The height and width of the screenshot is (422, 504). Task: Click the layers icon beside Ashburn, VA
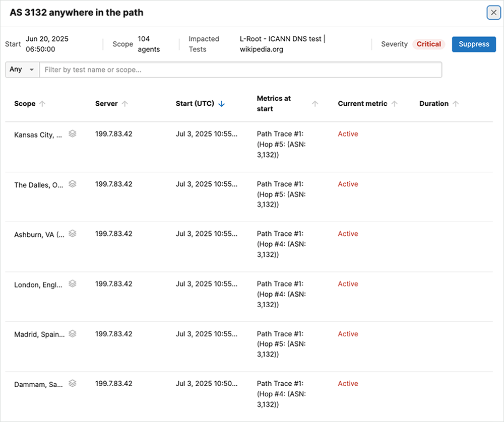point(73,234)
